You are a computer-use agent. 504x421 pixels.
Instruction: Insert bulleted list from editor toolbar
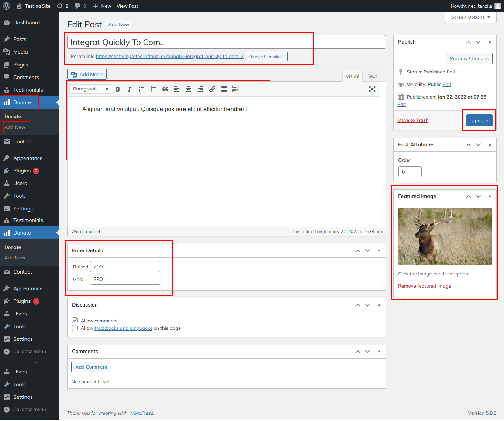141,89
